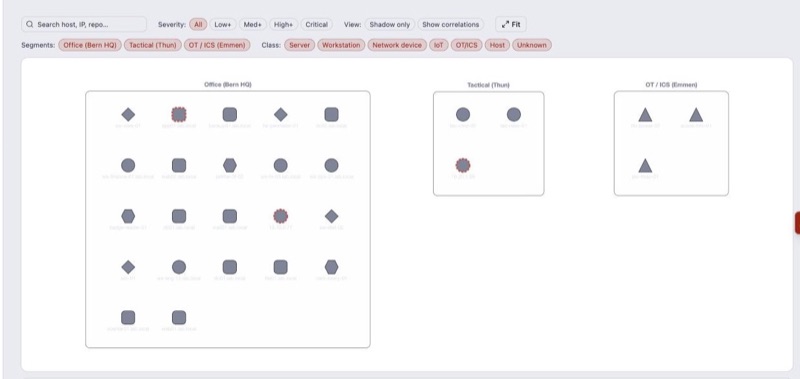Filter severity to All
The width and height of the screenshot is (800, 379).
coord(198,24)
